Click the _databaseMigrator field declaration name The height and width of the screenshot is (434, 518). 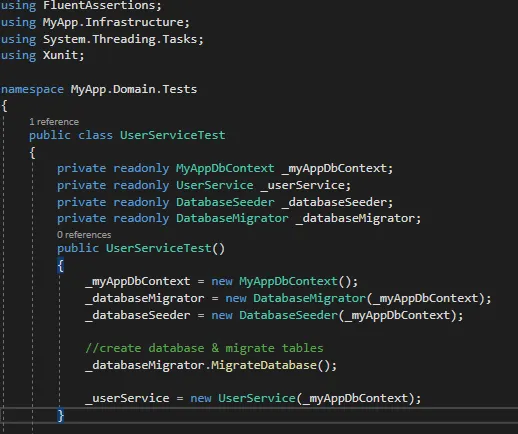coord(355,219)
